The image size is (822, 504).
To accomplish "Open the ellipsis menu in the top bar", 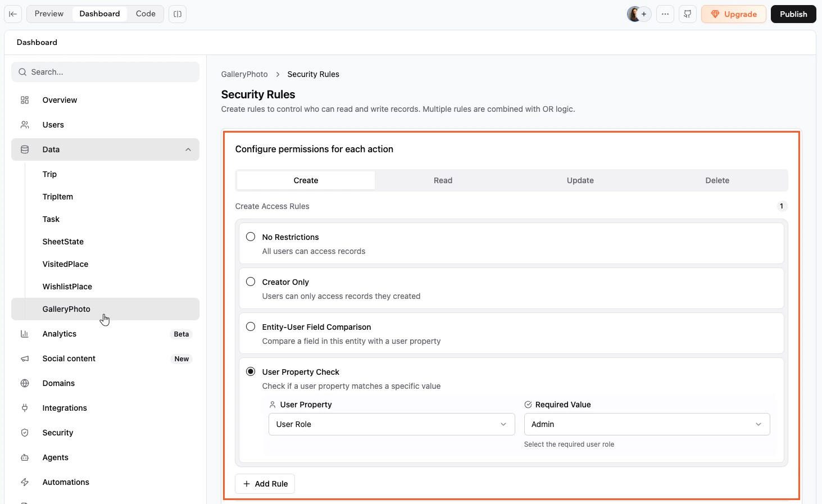I will tap(665, 14).
